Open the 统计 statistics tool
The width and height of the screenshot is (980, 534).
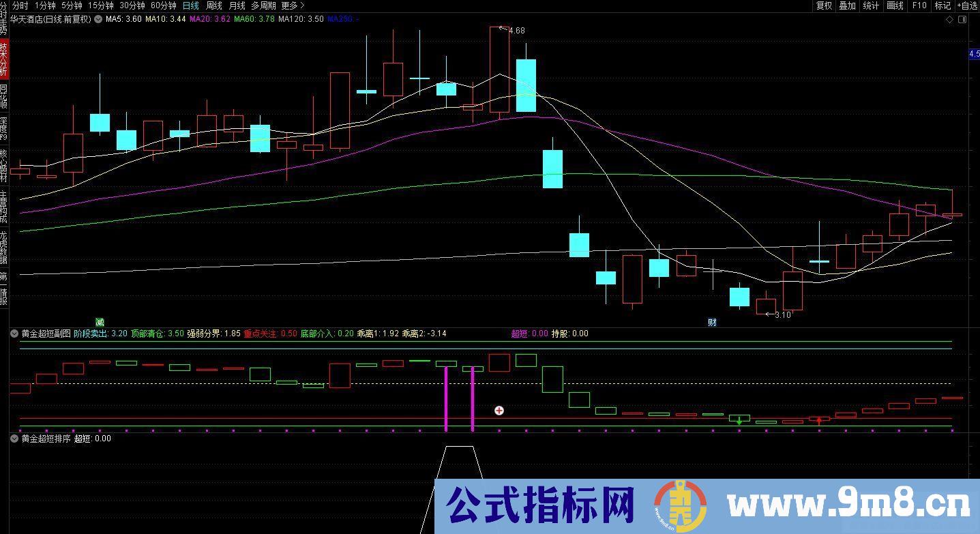[x=871, y=5]
